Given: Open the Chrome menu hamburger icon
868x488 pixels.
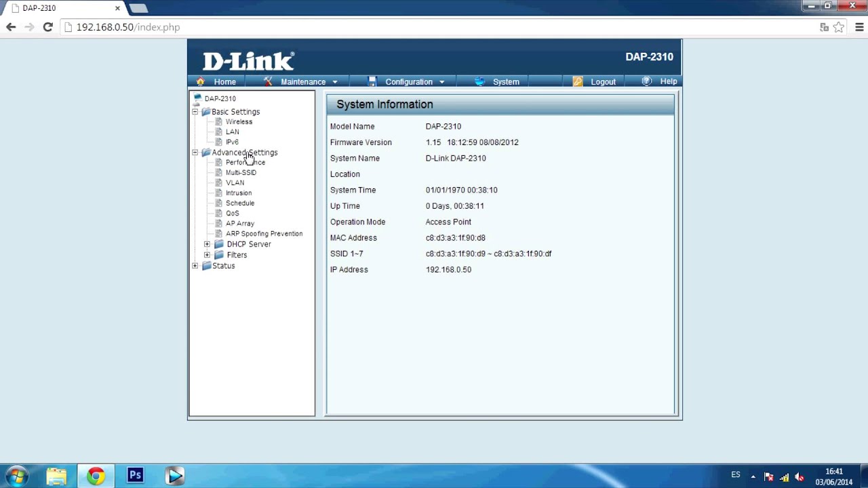Looking at the screenshot, I should click(859, 27).
